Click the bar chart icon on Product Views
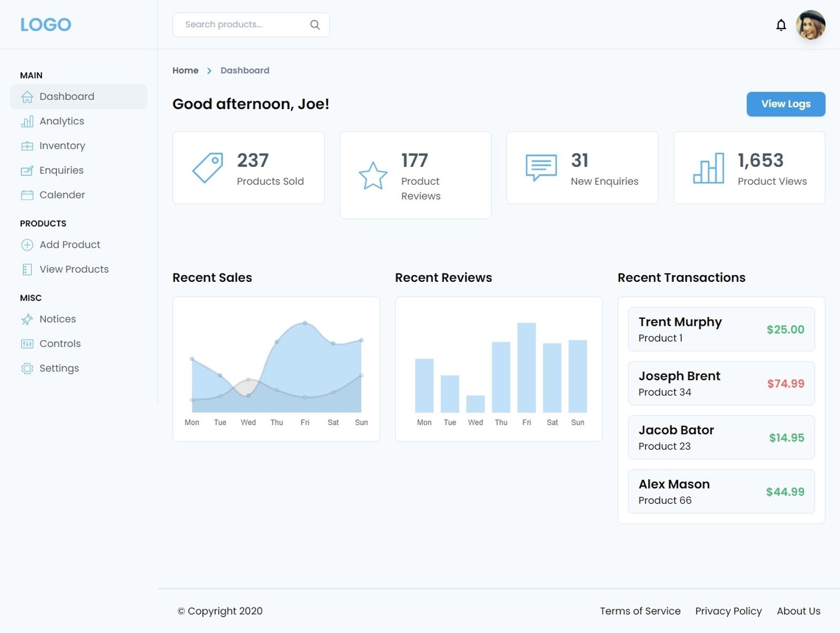The image size is (840, 633). click(x=709, y=168)
